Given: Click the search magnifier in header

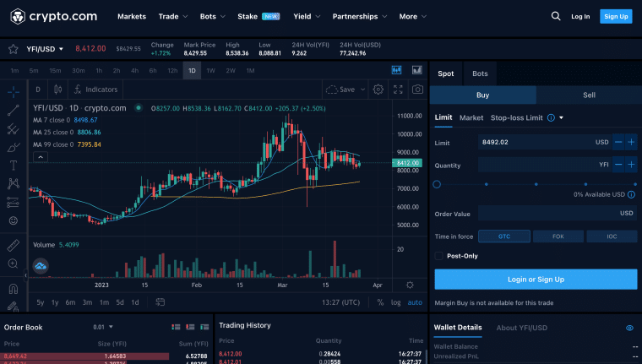Looking at the screenshot, I should point(555,16).
